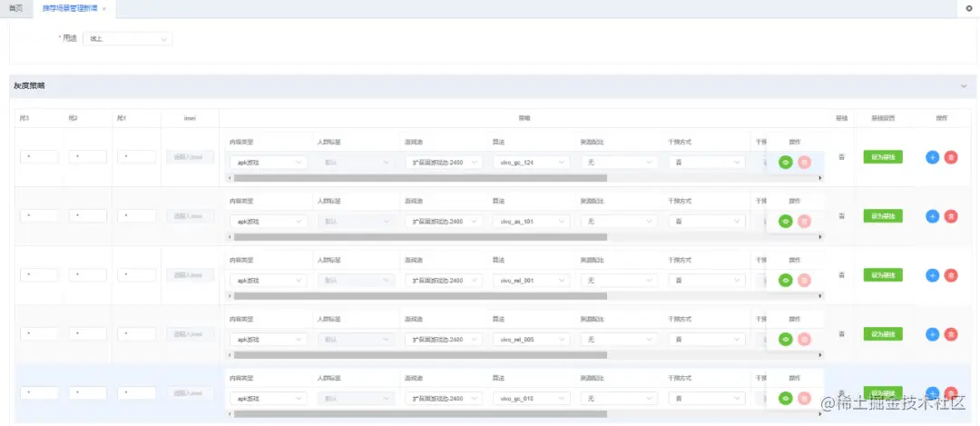Screen dimensions: 980x426
Task: Open the 算法 dropdown showing vivo_rel_001
Action: (x=531, y=281)
